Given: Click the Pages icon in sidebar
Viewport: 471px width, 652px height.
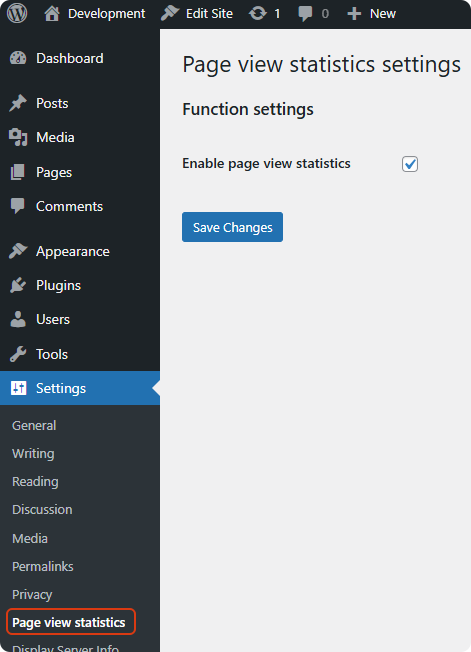Looking at the screenshot, I should [18, 172].
